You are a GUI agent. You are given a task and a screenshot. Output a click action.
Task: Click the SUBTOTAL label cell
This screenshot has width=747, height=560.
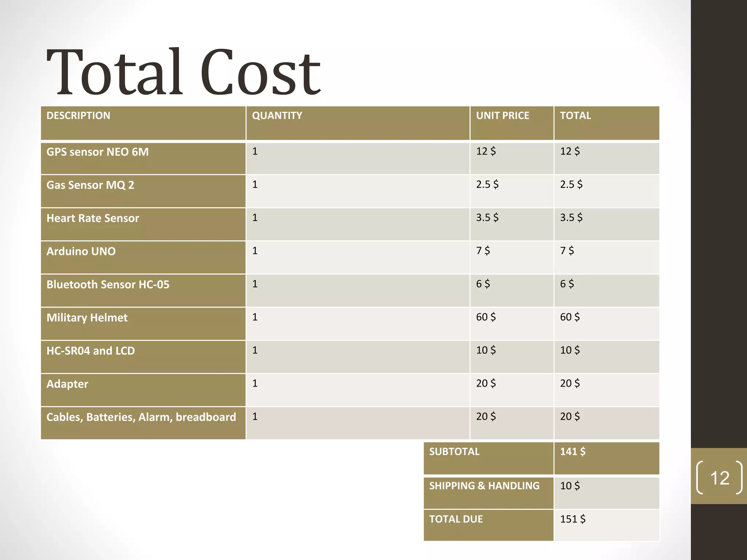454,452
